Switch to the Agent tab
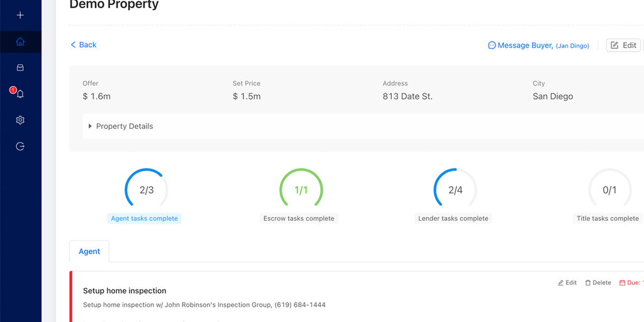This screenshot has height=322, width=644. pos(89,252)
